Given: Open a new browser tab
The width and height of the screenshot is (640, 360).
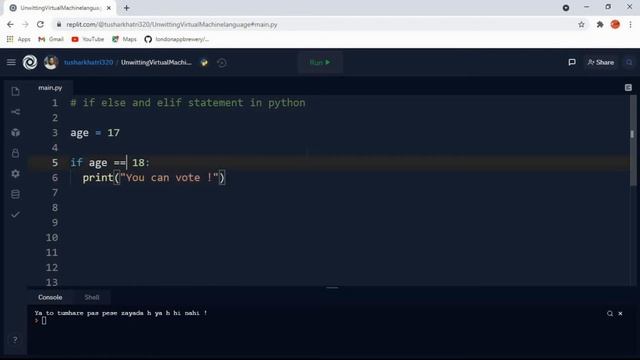Looking at the screenshot, I should [x=127, y=8].
